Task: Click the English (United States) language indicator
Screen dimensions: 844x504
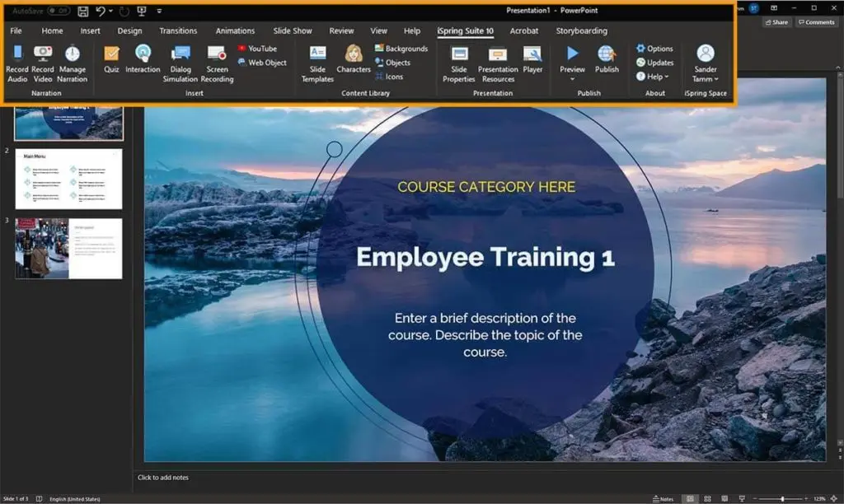Action: (x=75, y=499)
